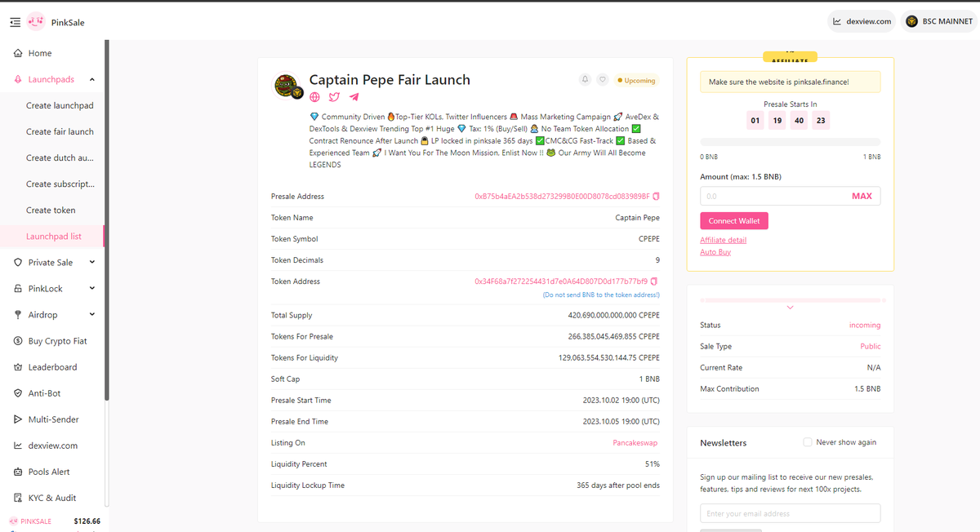Select Launchpad list menu item
This screenshot has height=532, width=980.
pos(53,236)
